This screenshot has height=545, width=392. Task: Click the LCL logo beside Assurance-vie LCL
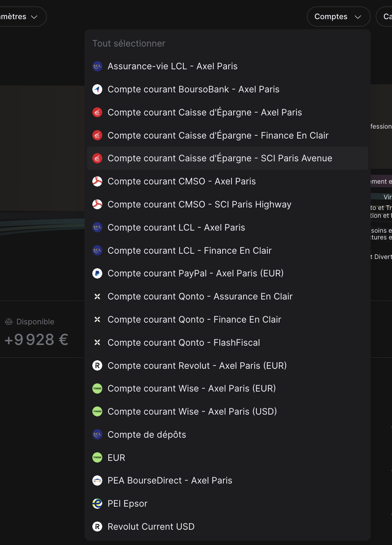tap(97, 66)
